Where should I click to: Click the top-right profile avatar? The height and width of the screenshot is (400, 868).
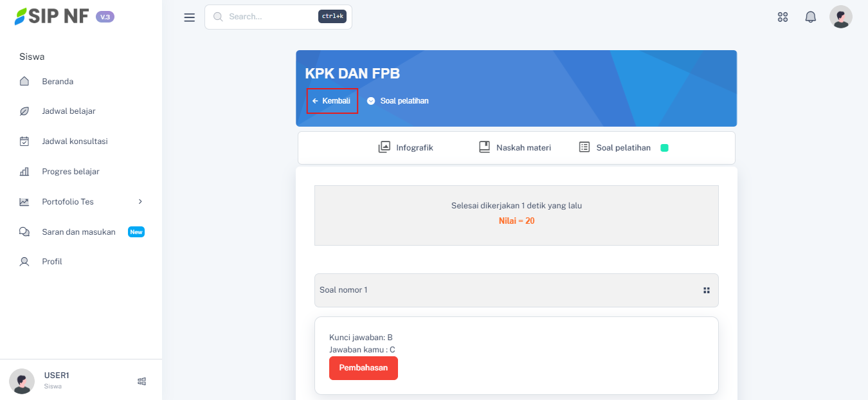point(840,17)
